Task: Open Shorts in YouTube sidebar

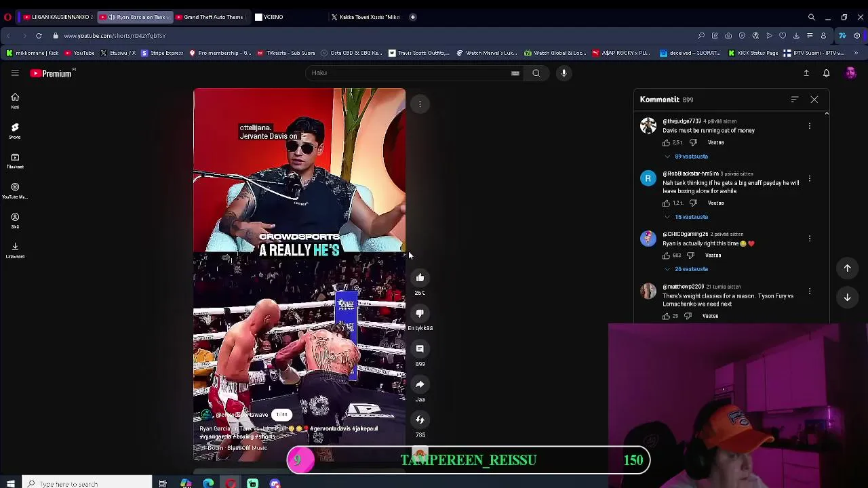Action: coord(15,131)
